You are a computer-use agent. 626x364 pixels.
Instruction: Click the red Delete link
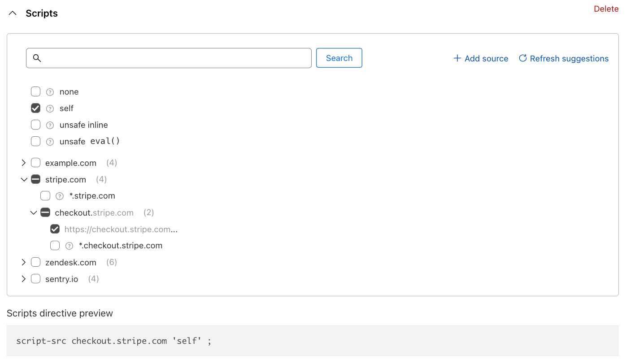click(x=606, y=9)
